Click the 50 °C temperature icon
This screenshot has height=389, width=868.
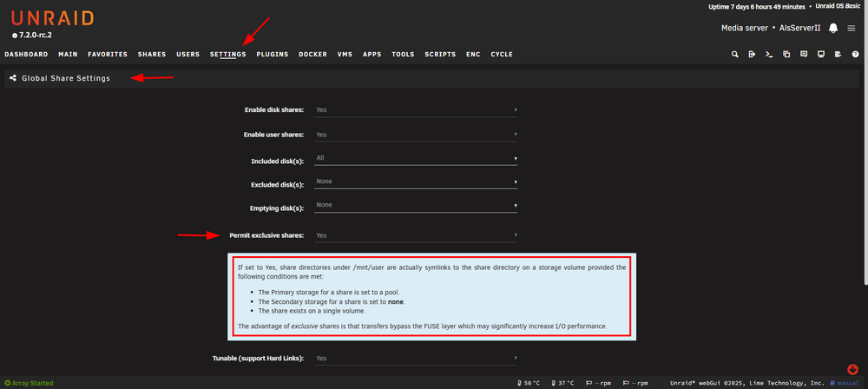coord(520,383)
